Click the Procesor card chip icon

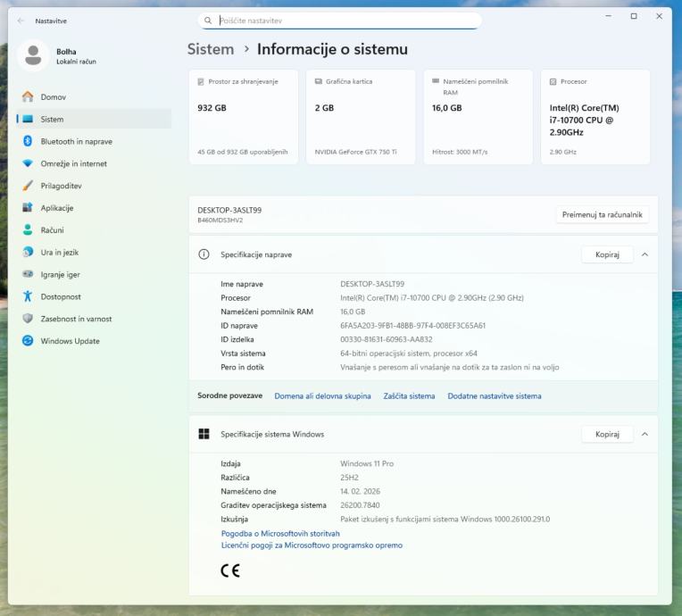(x=553, y=81)
